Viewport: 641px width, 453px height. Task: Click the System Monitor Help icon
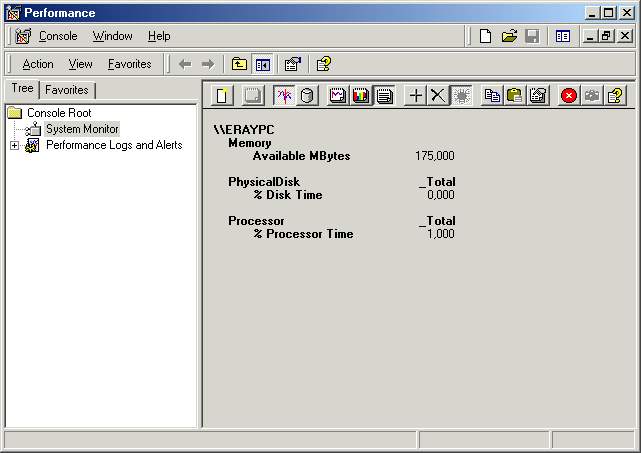coord(615,96)
